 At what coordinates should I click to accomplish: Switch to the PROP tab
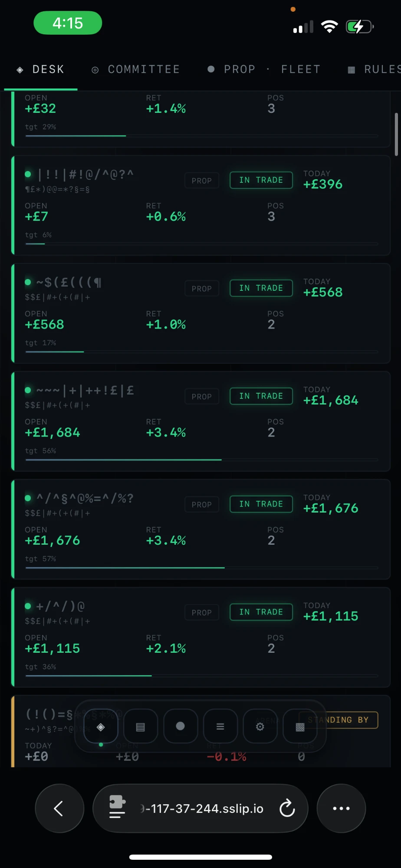[x=231, y=69]
